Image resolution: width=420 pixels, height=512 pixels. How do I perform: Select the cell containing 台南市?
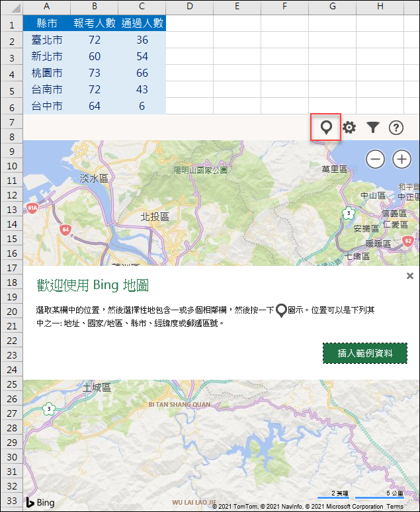click(47, 89)
